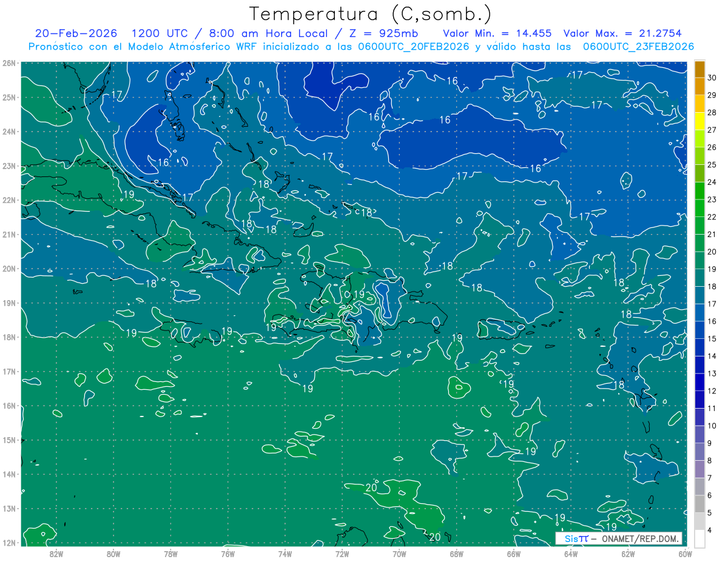This screenshot has width=728, height=562.
Task: Click the latitude label '16N'
Action: (x=9, y=406)
